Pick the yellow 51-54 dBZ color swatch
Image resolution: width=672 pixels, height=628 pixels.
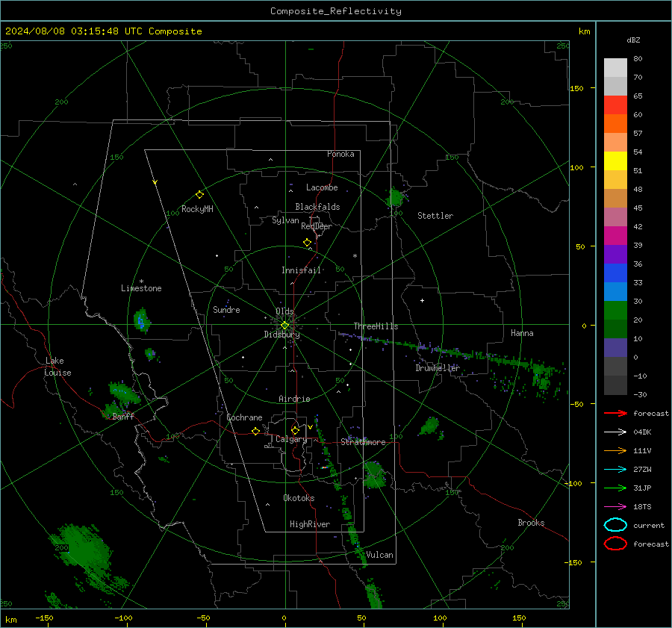point(615,161)
